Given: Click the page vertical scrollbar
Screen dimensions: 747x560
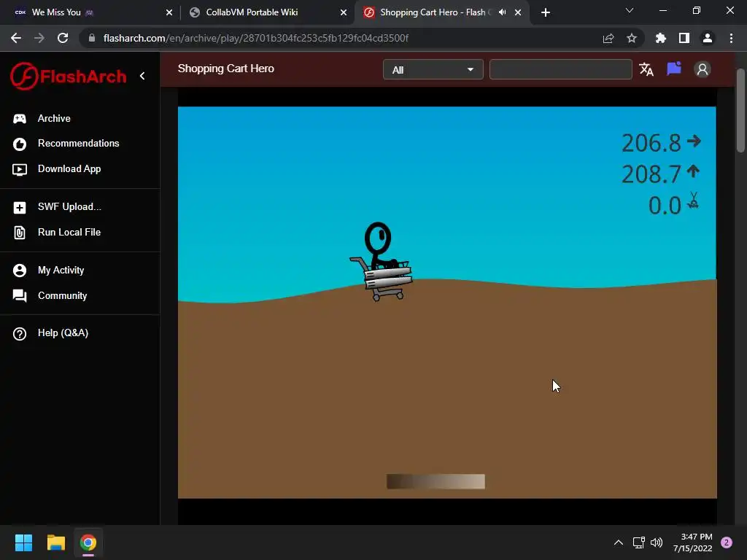Looking at the screenshot, I should (740, 111).
